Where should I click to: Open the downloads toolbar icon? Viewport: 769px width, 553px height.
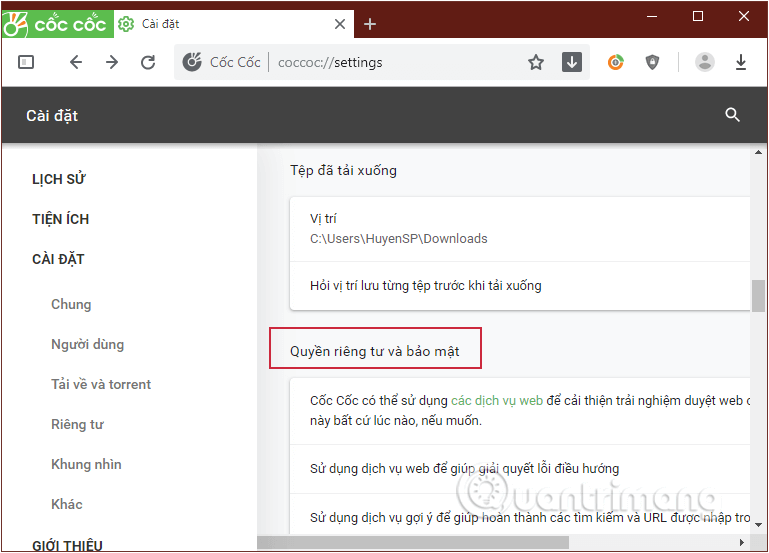pos(741,62)
